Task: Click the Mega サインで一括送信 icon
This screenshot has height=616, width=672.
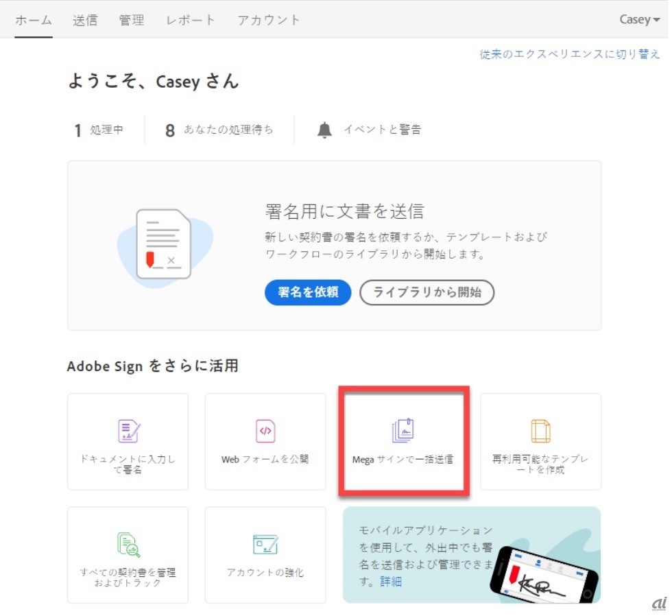Action: pos(403,430)
